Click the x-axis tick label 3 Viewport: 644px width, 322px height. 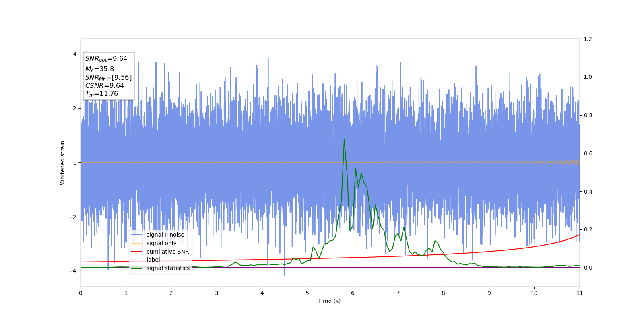[217, 293]
